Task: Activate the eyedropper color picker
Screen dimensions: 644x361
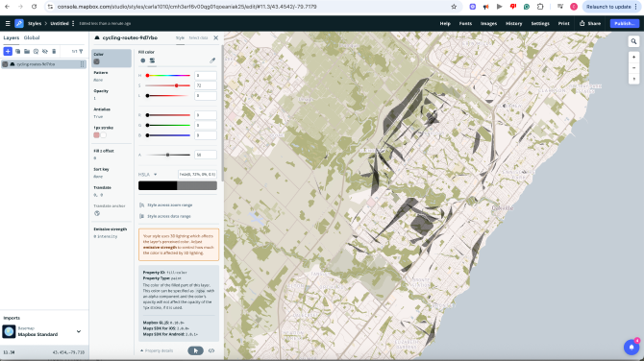Action: coord(212,60)
